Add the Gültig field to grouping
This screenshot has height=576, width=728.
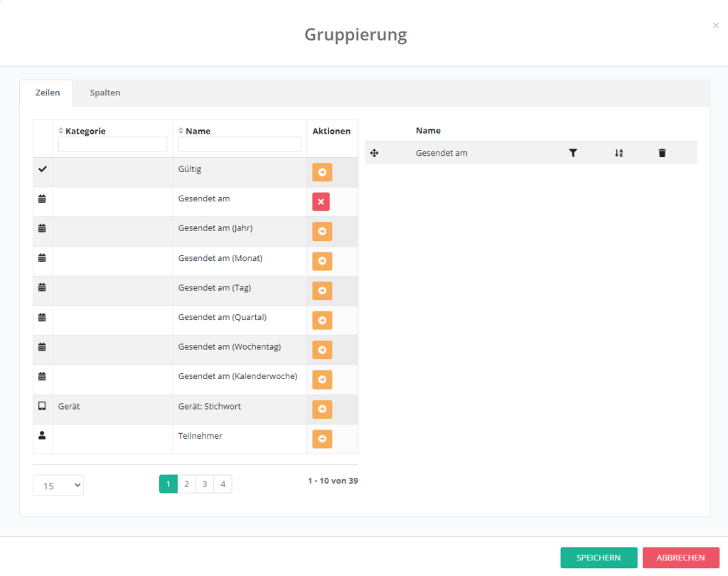[321, 172]
